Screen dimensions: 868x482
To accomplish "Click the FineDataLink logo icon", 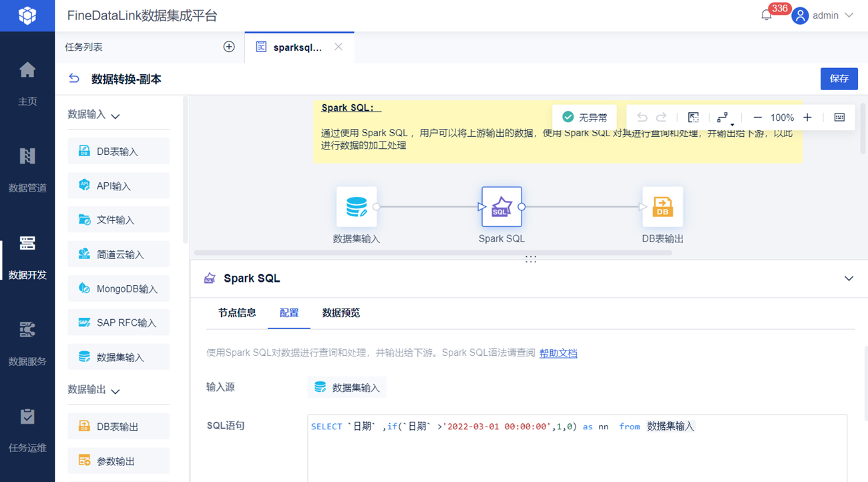I will [x=27, y=15].
